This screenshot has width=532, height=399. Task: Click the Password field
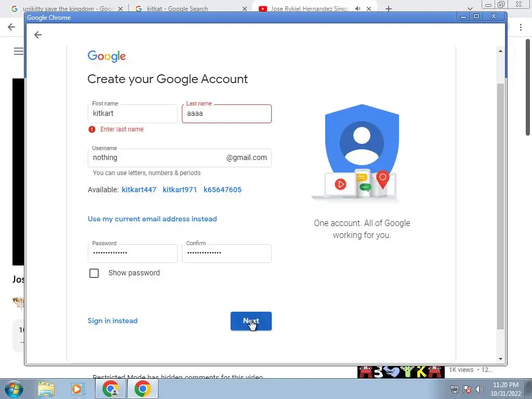point(132,254)
